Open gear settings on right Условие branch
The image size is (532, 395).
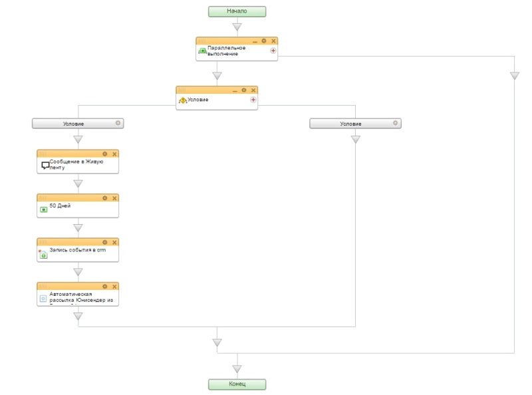point(396,123)
